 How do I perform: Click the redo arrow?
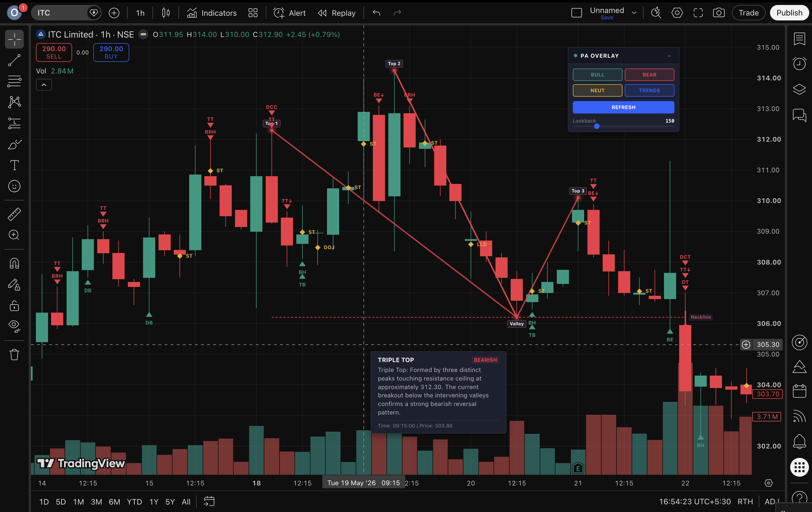click(397, 13)
